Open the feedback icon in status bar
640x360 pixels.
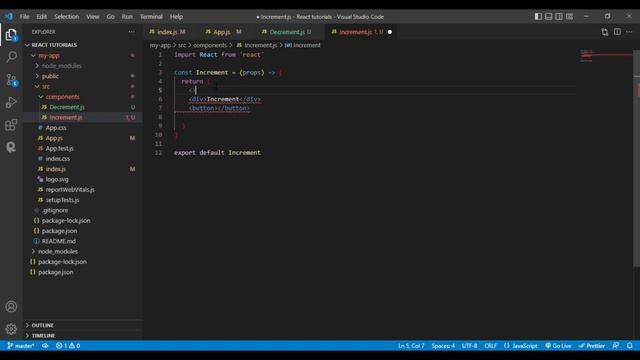click(616, 346)
